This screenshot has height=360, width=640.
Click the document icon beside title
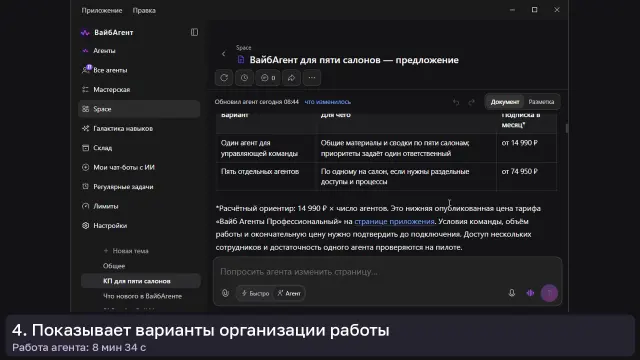click(x=241, y=60)
